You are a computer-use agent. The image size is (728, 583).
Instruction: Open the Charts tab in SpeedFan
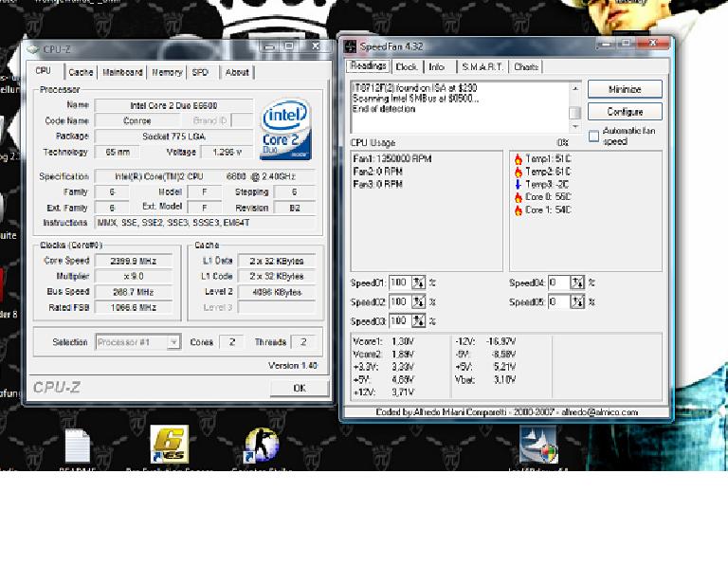pyautogui.click(x=525, y=67)
